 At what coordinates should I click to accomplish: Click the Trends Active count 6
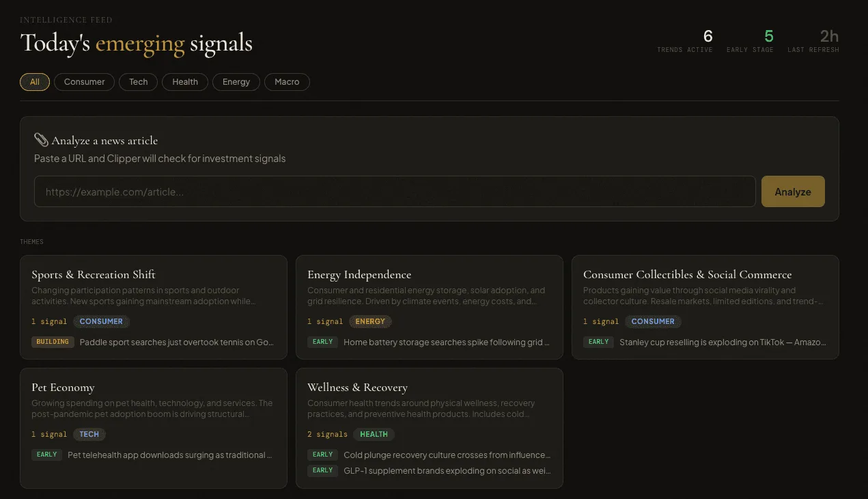[x=708, y=36]
